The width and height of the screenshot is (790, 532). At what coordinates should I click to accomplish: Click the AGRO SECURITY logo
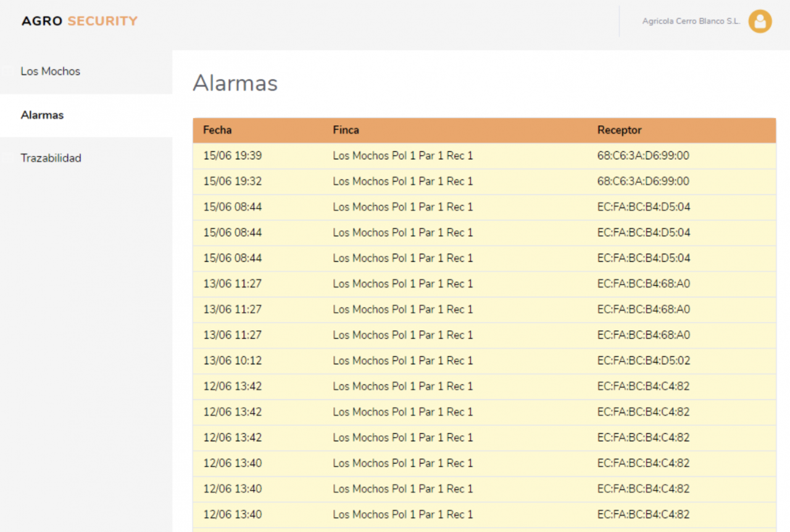point(80,21)
